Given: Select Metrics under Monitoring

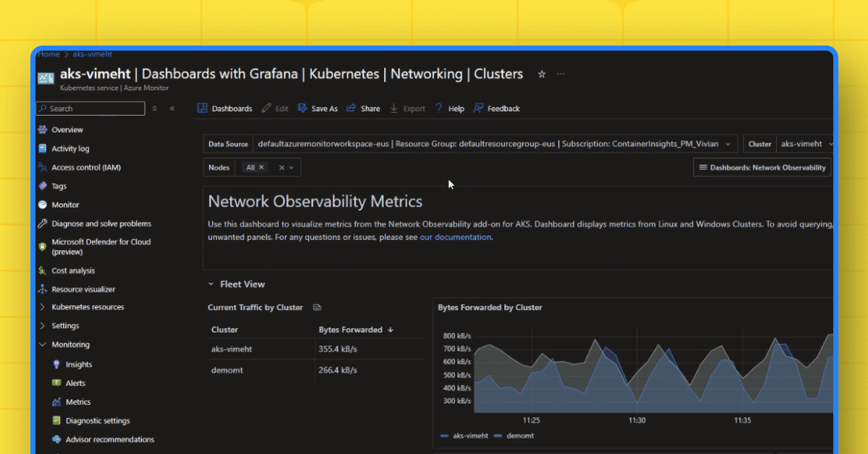Looking at the screenshot, I should (x=78, y=402).
